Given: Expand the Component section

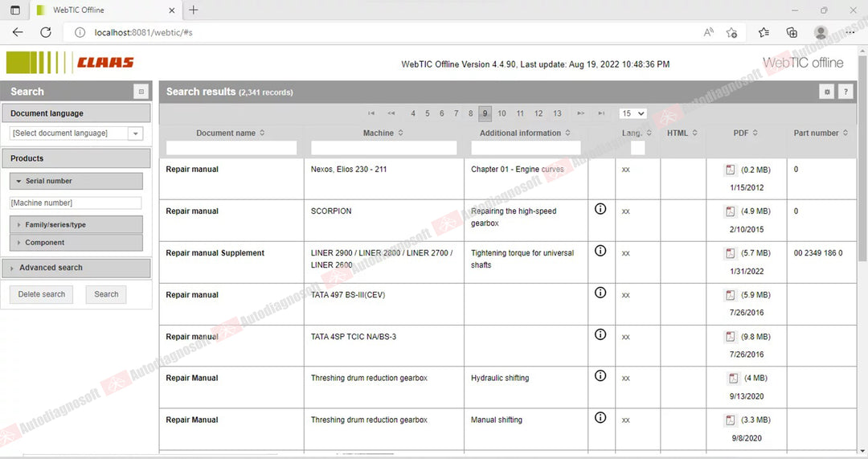Looking at the screenshot, I should [76, 243].
